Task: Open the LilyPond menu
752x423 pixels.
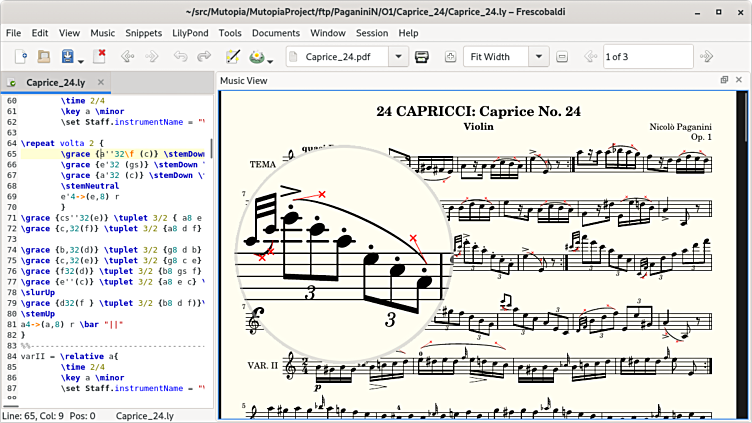Action: pyautogui.click(x=192, y=33)
